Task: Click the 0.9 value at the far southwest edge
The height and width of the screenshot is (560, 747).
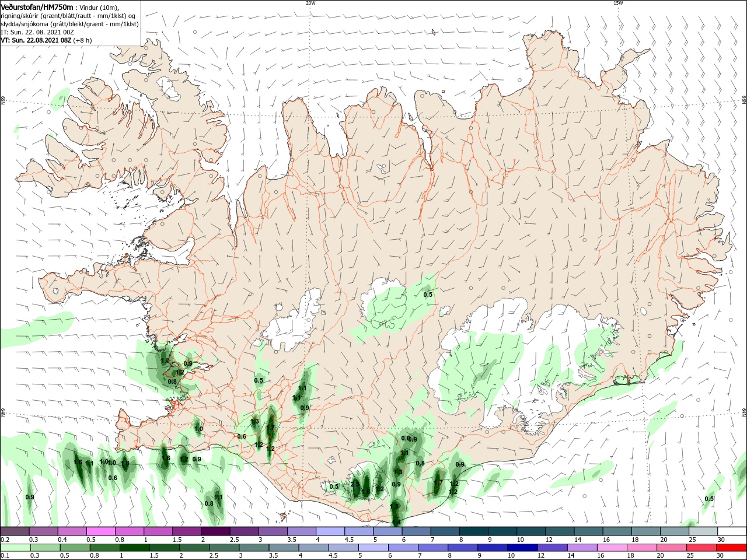Action: (x=30, y=497)
